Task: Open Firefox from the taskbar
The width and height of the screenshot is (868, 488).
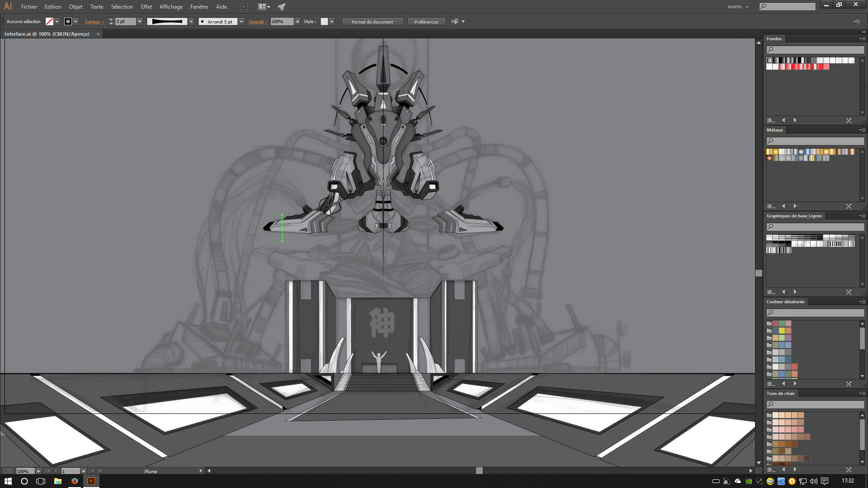Action: coord(75,481)
